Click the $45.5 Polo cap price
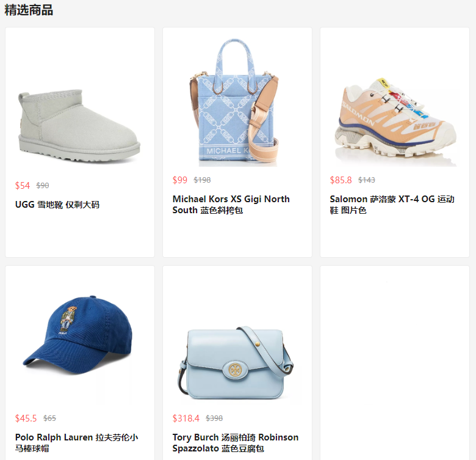Viewport: 476px width, 460px height. pyautogui.click(x=26, y=418)
